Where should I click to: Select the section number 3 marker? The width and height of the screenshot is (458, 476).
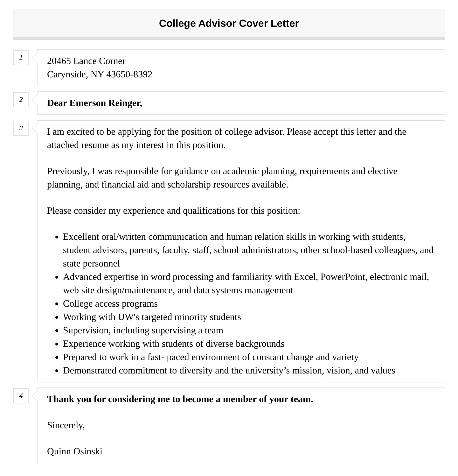21,128
